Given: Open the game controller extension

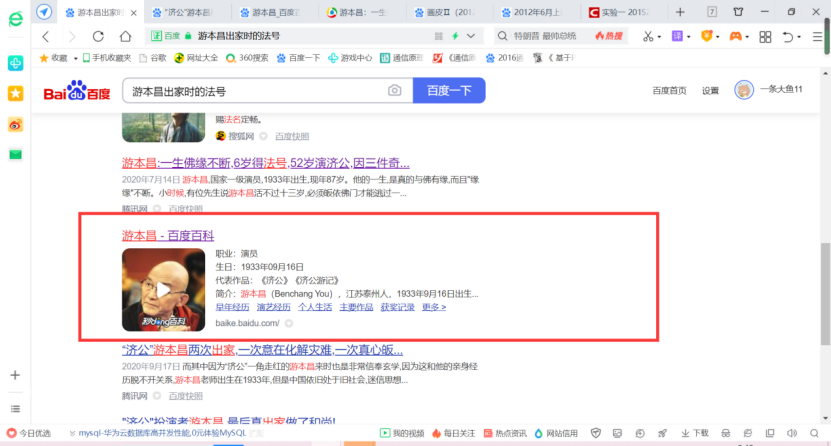Looking at the screenshot, I should [736, 36].
